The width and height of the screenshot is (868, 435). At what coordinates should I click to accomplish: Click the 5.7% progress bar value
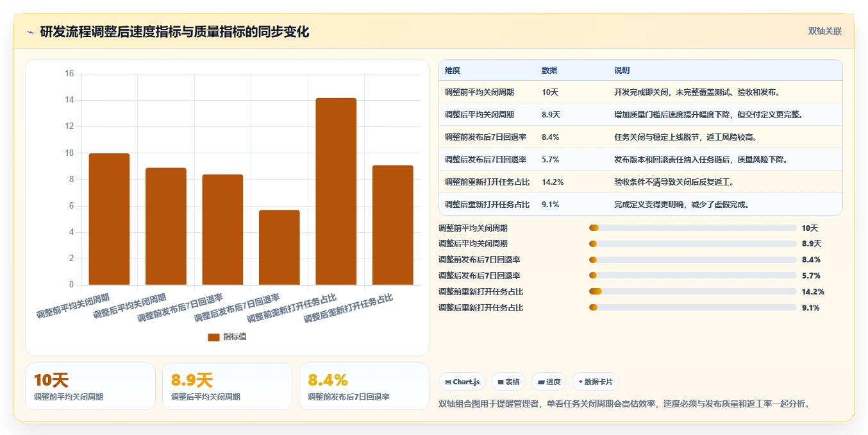coord(811,276)
